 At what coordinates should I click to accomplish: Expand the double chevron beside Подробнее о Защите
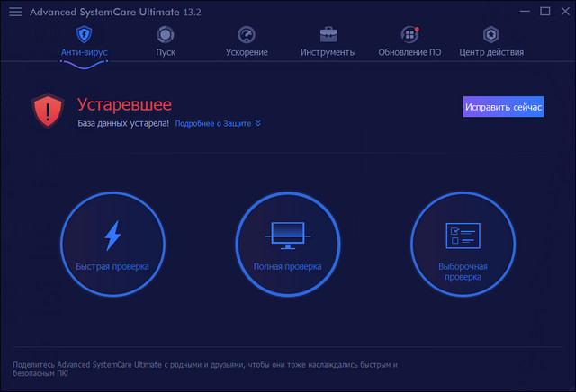258,123
